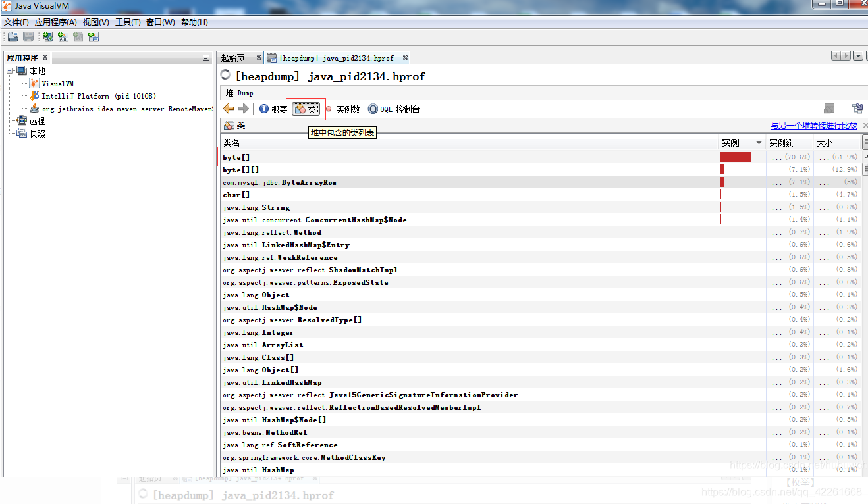The height and width of the screenshot is (504, 868).
Task: Switch to the [heapdump] java_pid2134.hprof tab
Action: pyautogui.click(x=337, y=58)
